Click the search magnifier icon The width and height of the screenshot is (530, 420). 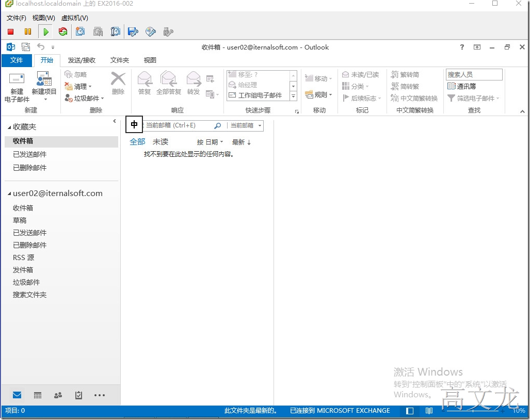218,125
